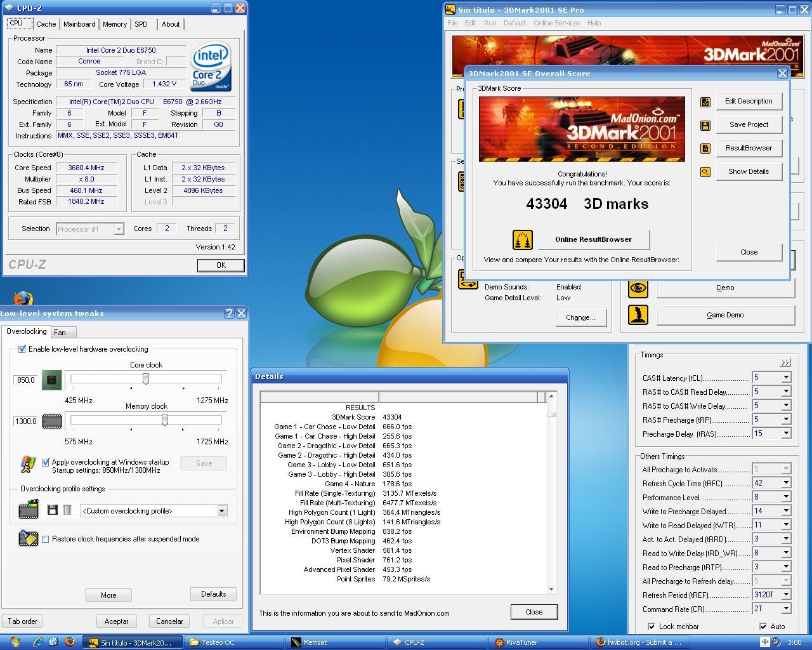The width and height of the screenshot is (812, 650).
Task: Click the restore clock frequencies icon
Action: (29, 539)
